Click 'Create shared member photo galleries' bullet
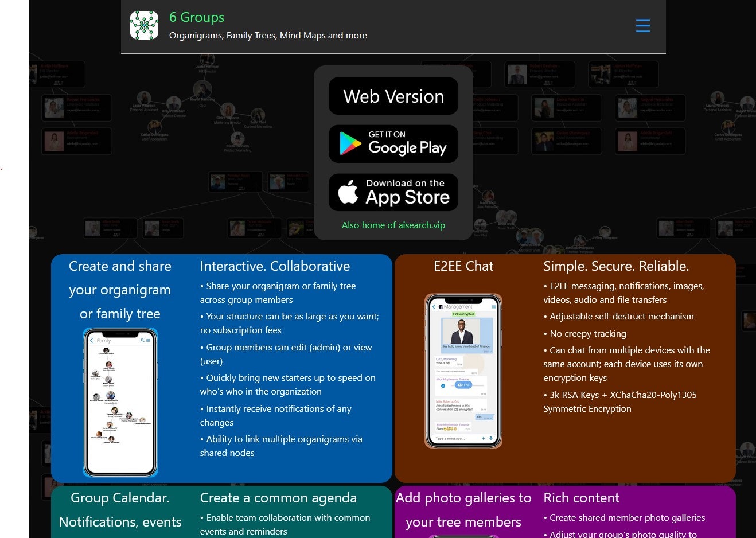The height and width of the screenshot is (538, 756). (625, 518)
